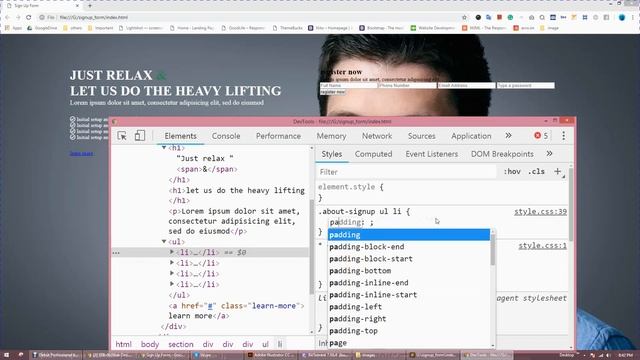
Task: Switch to the Computed pane
Action: [373, 154]
